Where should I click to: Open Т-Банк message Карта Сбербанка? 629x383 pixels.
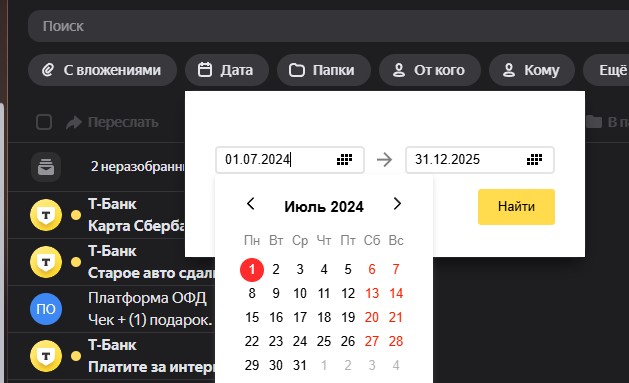(112, 215)
